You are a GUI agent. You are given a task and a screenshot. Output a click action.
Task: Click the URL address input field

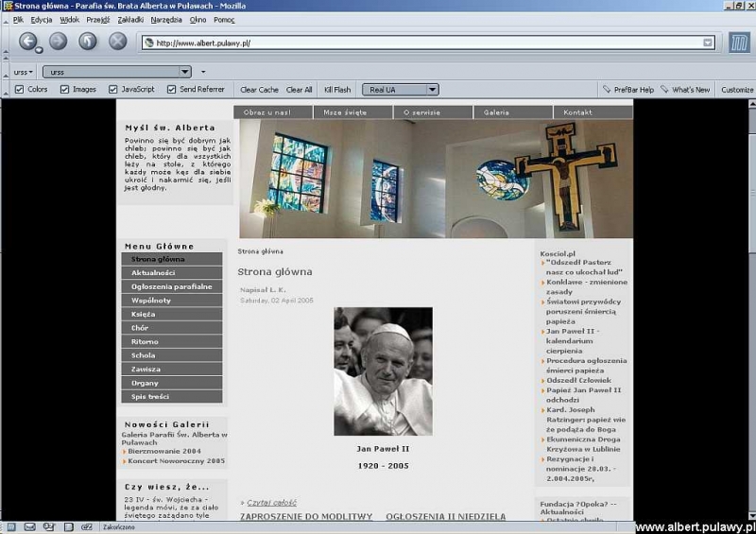pos(427,43)
